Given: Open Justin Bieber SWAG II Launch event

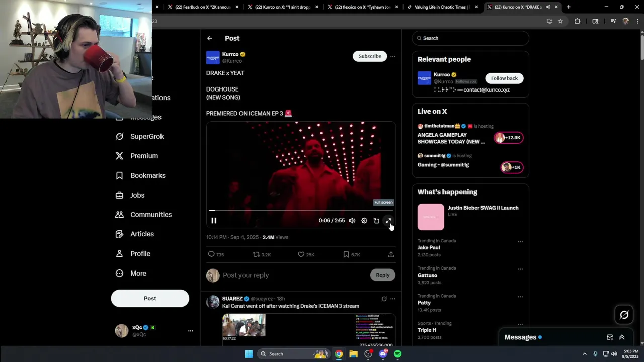Looking at the screenshot, I should (470, 217).
